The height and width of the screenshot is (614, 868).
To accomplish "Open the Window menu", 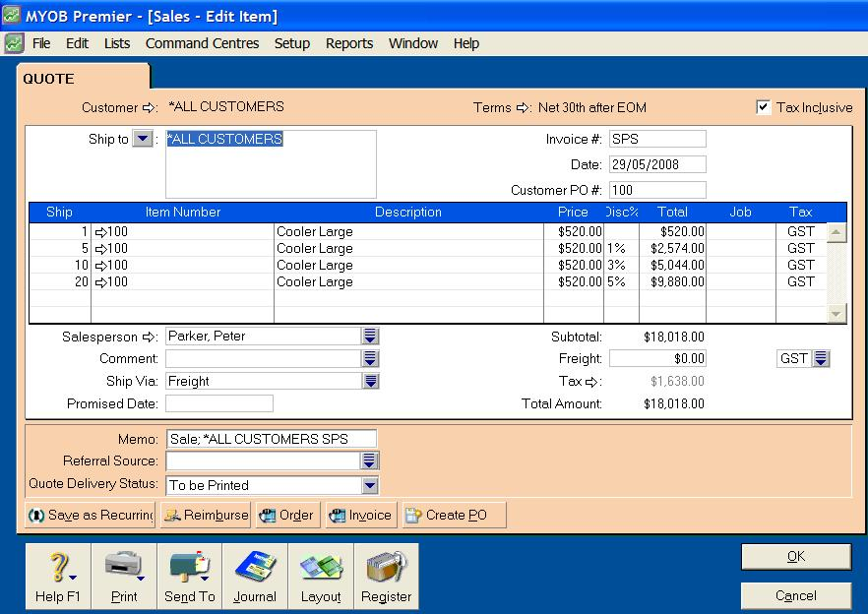I will pyautogui.click(x=413, y=43).
